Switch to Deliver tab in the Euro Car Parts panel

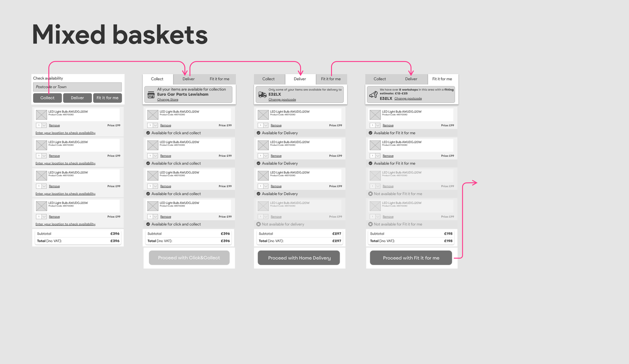point(188,79)
